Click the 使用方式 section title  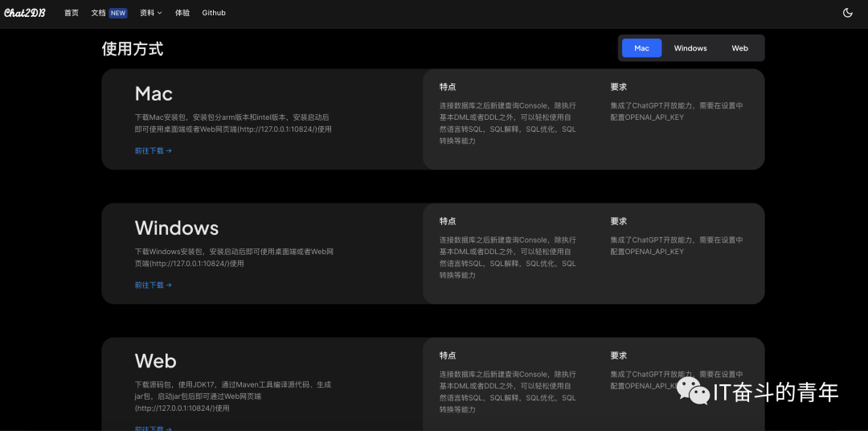point(133,49)
